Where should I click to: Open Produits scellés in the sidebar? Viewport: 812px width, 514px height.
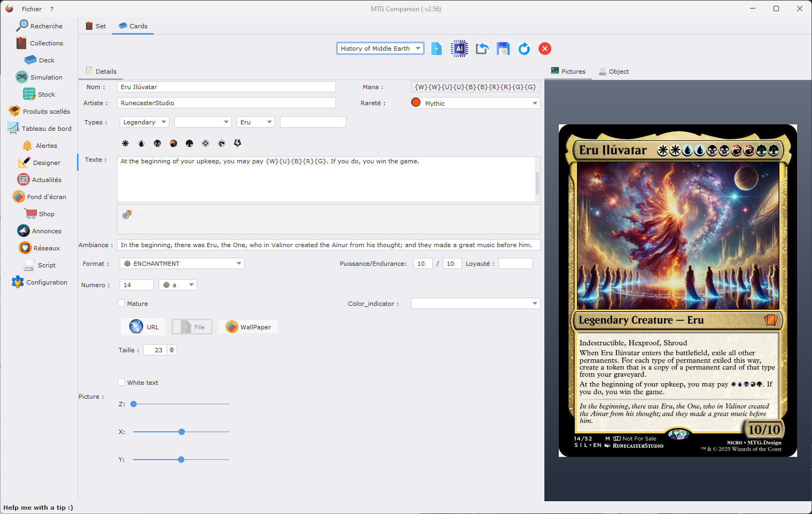pos(40,111)
